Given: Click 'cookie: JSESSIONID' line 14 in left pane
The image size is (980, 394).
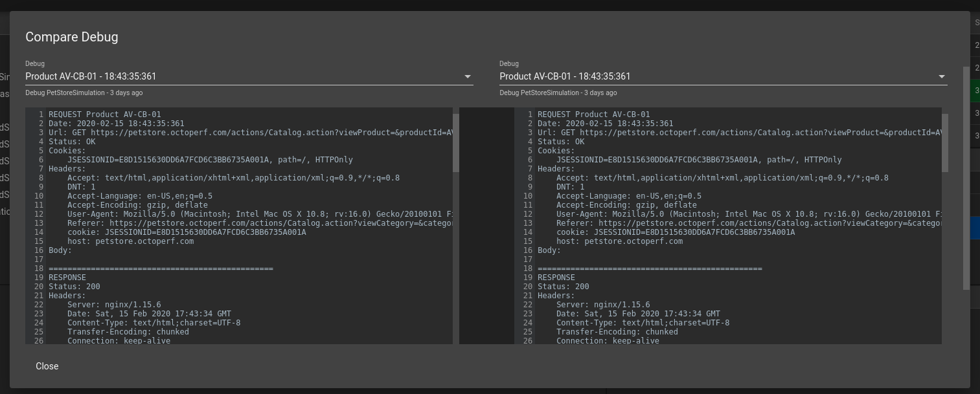Looking at the screenshot, I should pos(187,232).
